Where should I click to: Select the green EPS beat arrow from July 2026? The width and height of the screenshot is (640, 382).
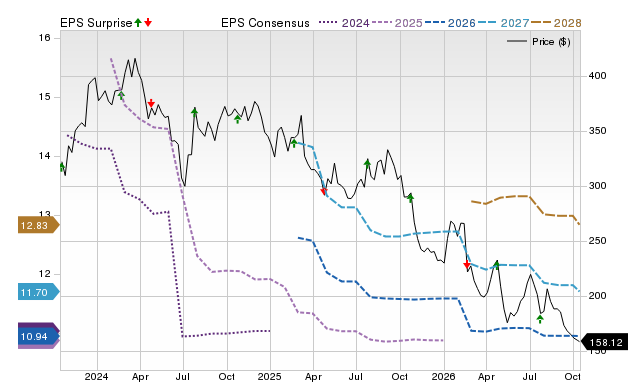540,319
